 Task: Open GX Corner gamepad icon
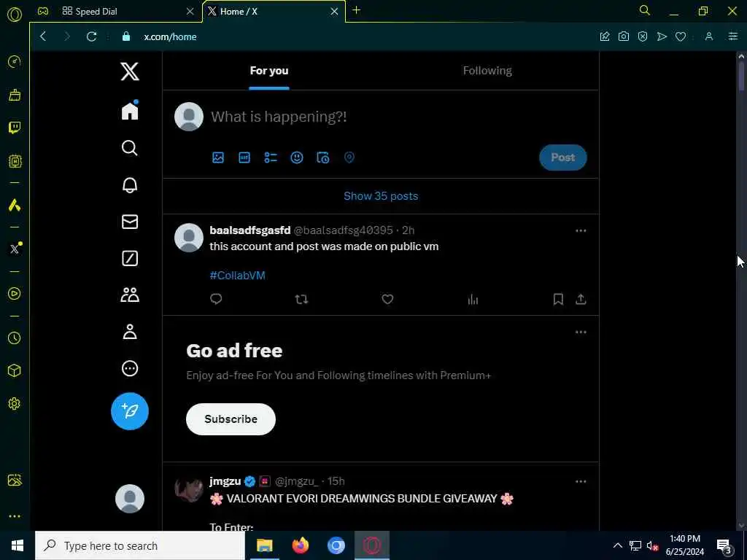[x=43, y=11]
